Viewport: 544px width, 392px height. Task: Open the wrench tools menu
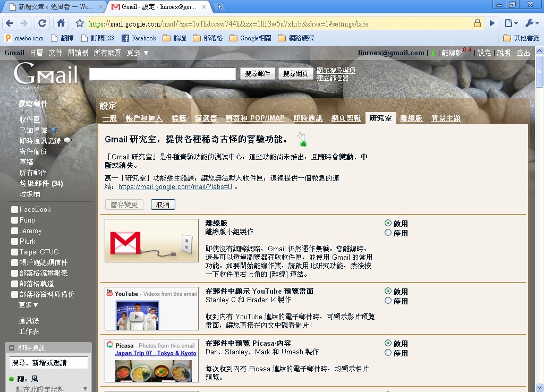(x=532, y=23)
